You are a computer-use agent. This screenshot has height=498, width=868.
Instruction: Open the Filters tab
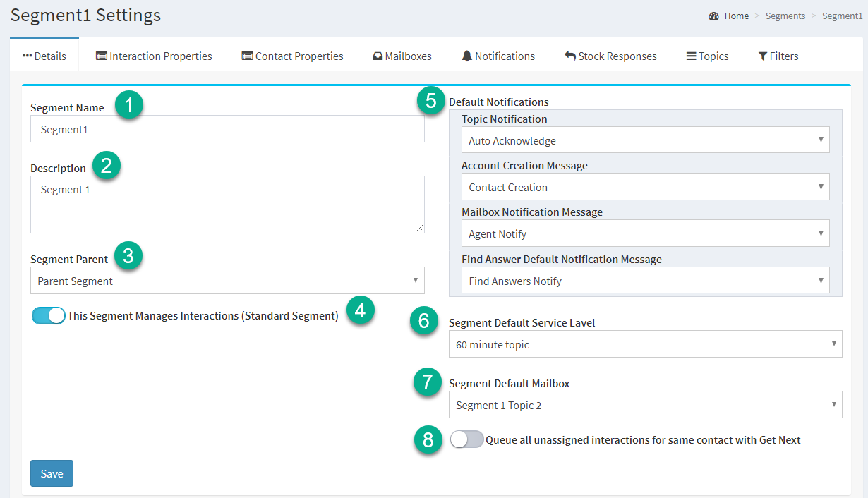(x=778, y=56)
